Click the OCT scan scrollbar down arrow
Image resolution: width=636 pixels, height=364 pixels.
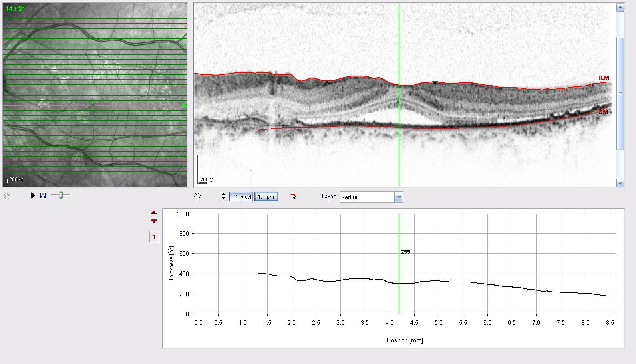[x=620, y=183]
